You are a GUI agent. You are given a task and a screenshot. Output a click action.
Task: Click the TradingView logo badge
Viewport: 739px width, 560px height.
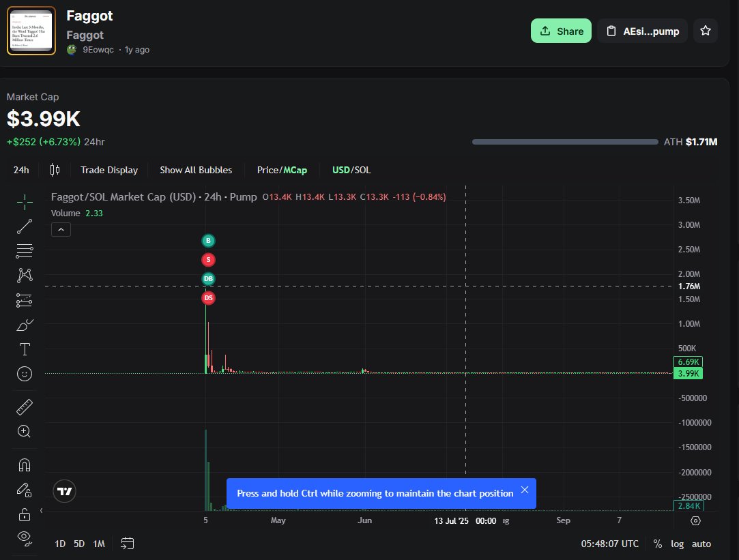click(65, 491)
